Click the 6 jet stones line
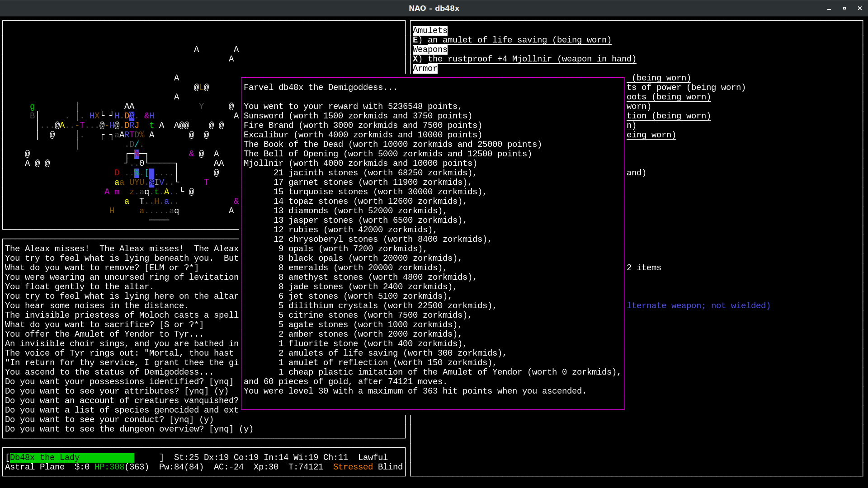Image resolution: width=868 pixels, height=488 pixels. coord(365,296)
